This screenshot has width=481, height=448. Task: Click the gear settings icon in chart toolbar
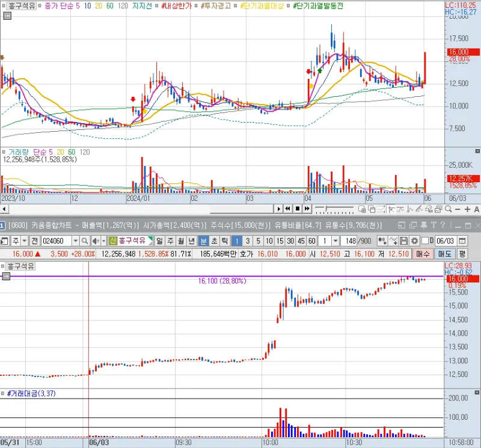(414, 241)
